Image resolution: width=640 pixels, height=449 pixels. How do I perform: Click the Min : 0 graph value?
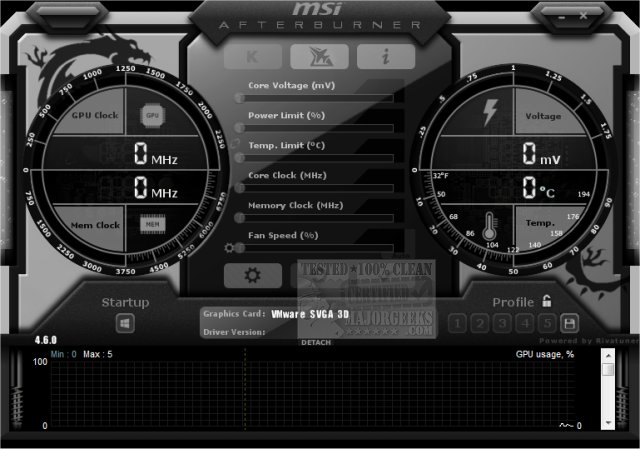pyautogui.click(x=64, y=354)
